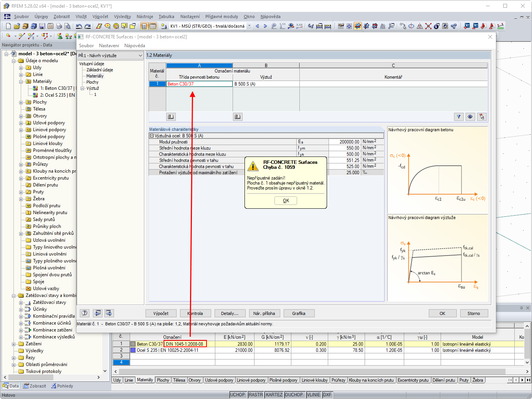Toggle UCHOP snap in status bar
This screenshot has width=532, height=399.
238,395
